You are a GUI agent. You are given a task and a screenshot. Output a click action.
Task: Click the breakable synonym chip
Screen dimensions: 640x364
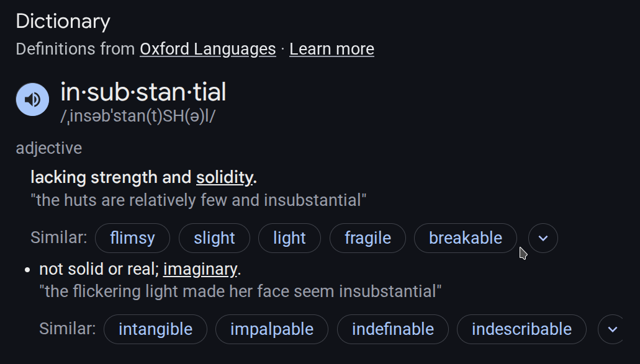click(465, 238)
